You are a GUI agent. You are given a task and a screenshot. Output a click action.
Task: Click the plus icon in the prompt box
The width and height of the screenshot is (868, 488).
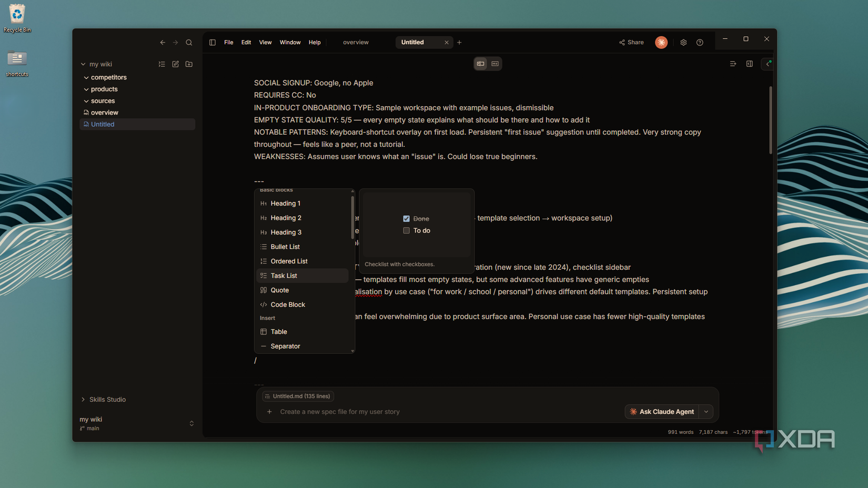pos(269,412)
